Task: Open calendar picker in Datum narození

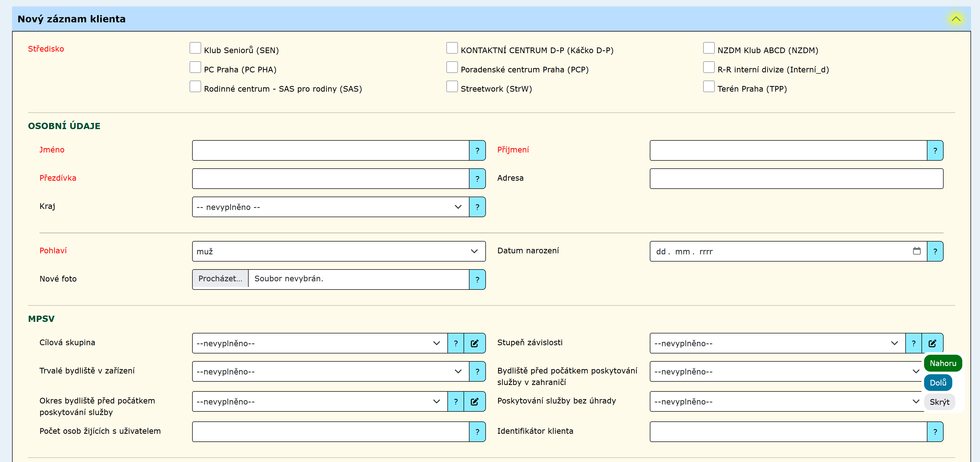Action: click(916, 251)
